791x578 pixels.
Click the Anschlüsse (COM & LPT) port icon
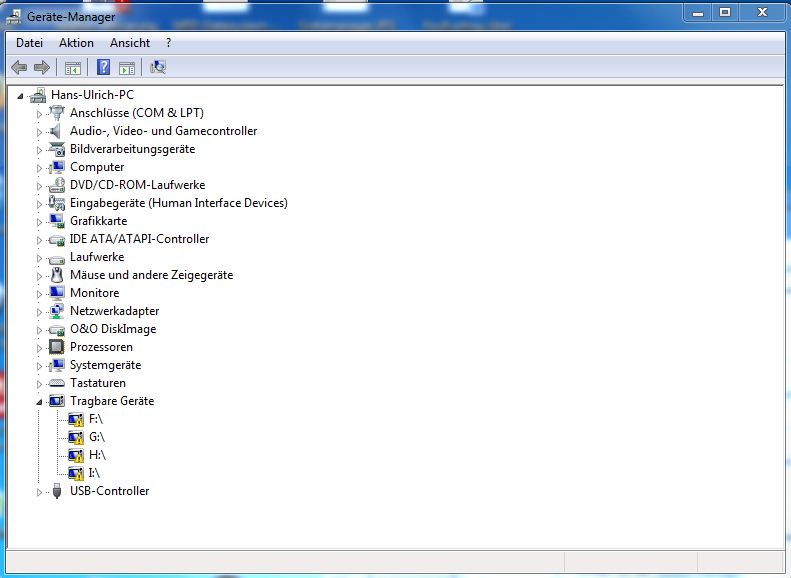[57, 112]
